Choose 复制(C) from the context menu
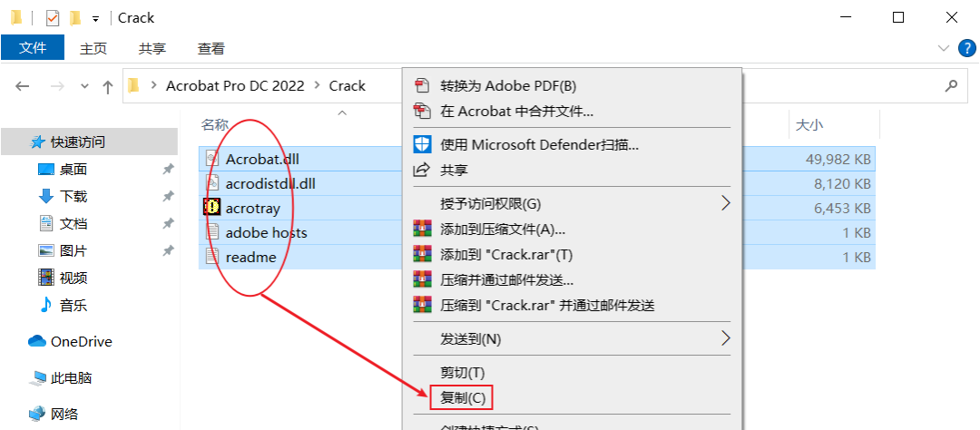 pyautogui.click(x=463, y=397)
